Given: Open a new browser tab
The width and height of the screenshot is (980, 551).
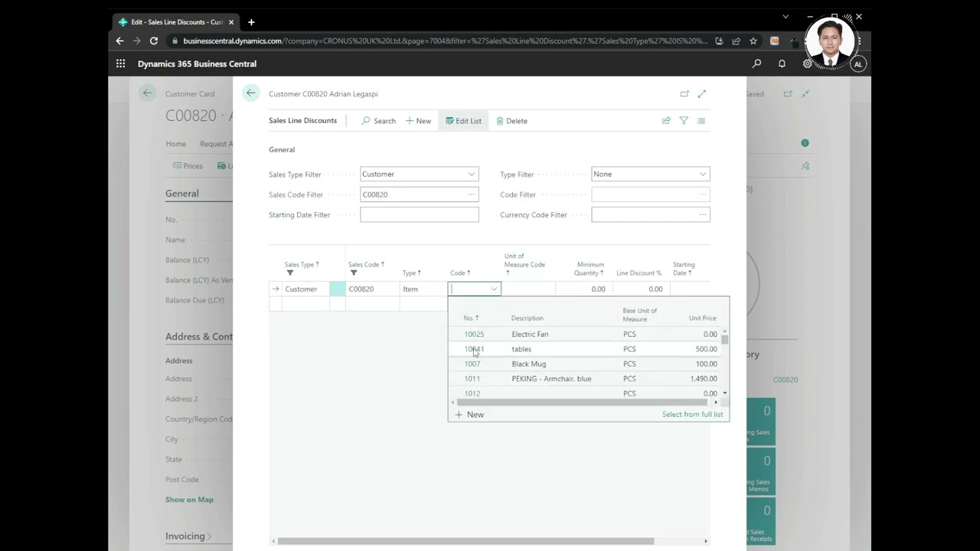Looking at the screenshot, I should pos(251,22).
